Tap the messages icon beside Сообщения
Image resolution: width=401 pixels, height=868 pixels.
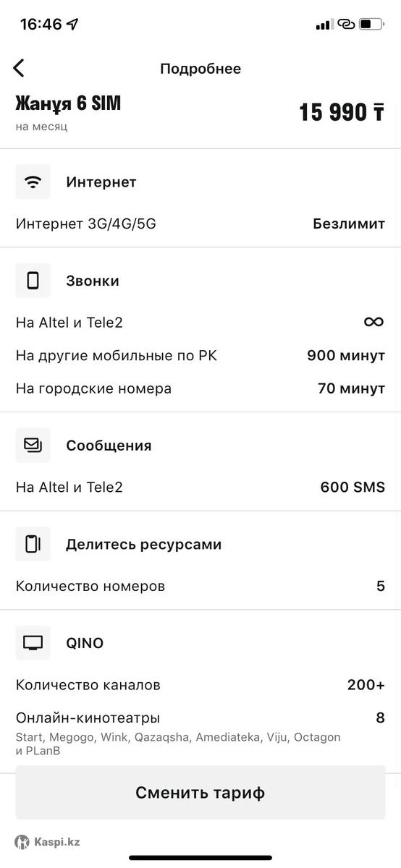(33, 446)
